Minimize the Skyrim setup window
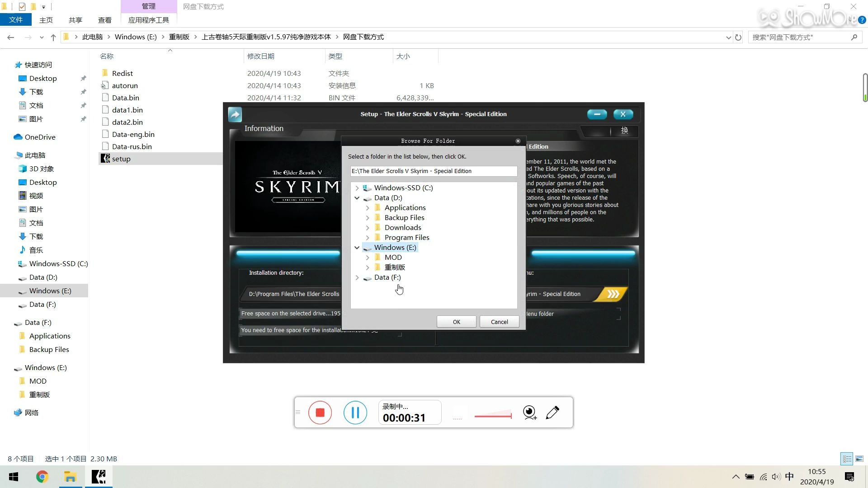 tap(597, 114)
